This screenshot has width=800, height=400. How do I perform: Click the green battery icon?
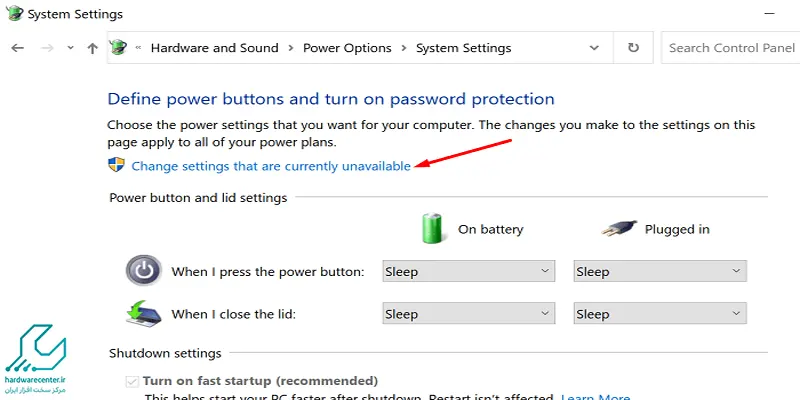coord(433,228)
